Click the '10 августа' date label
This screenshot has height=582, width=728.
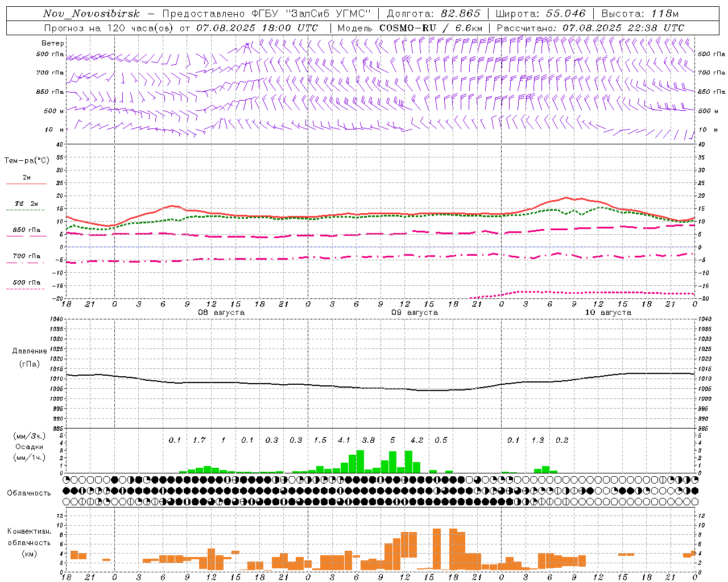click(x=608, y=313)
